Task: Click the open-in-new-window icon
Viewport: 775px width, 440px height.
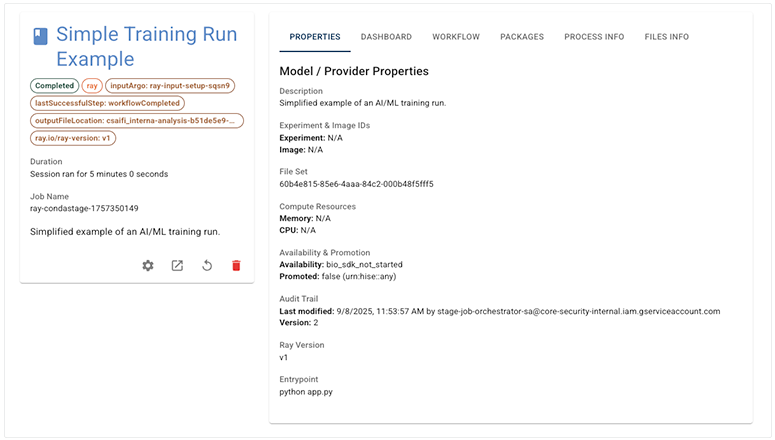Action: (177, 265)
